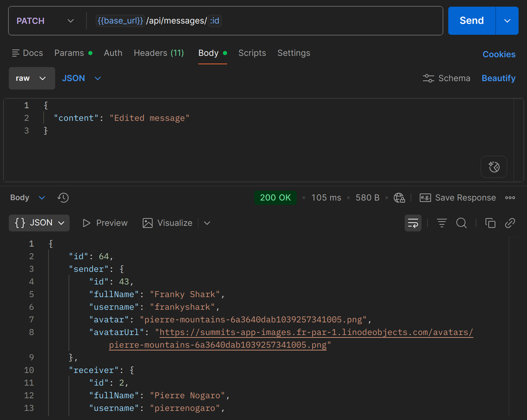Click the 200 OK status badge
Screen dimensions: 527x420
tap(275, 198)
